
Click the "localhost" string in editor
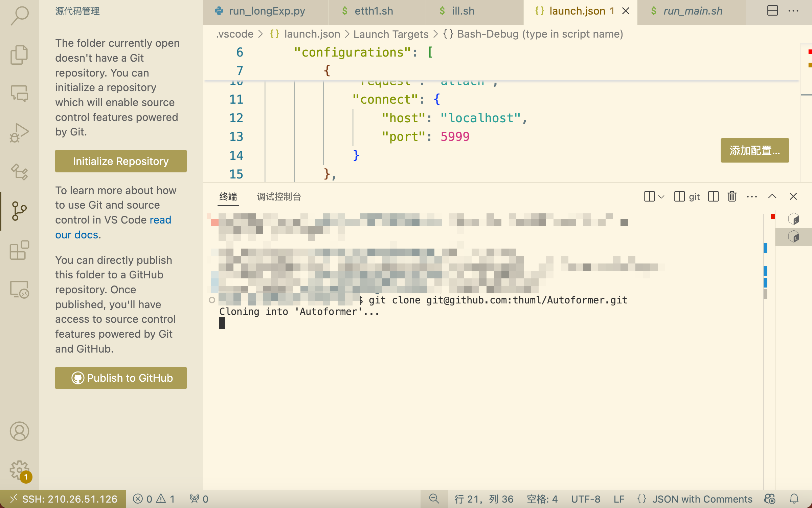(x=480, y=118)
